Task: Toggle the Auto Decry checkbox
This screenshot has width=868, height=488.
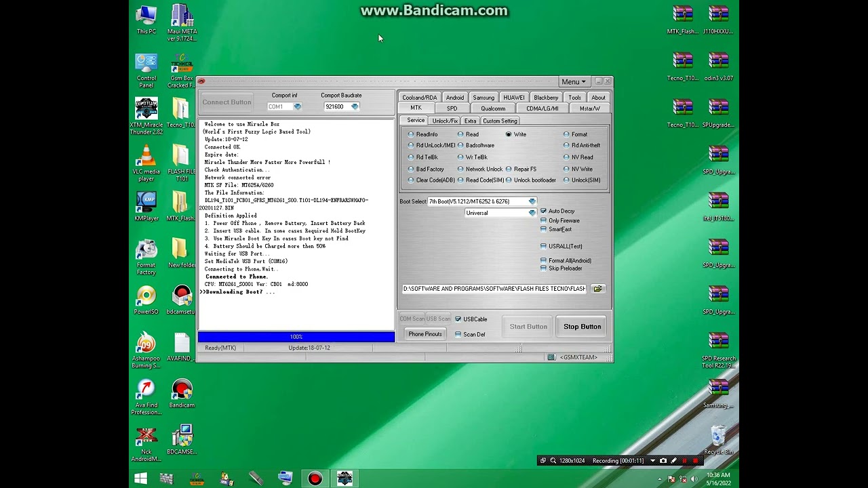Action: click(x=557, y=211)
